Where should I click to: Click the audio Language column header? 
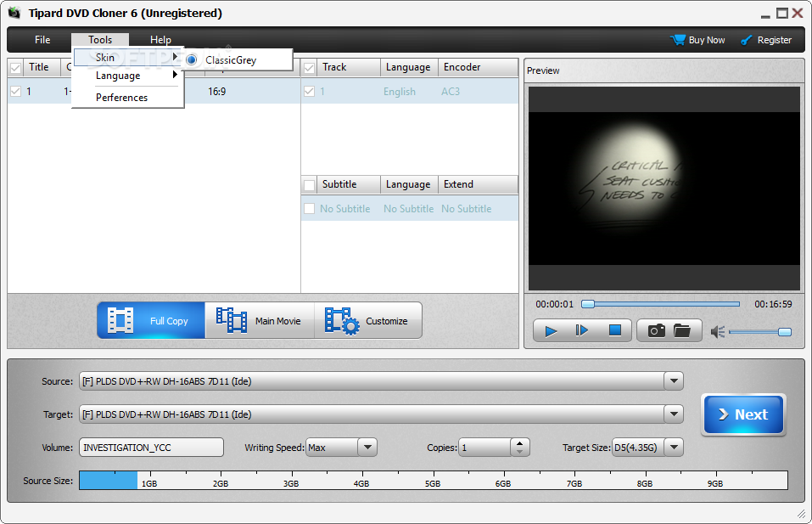coord(408,67)
